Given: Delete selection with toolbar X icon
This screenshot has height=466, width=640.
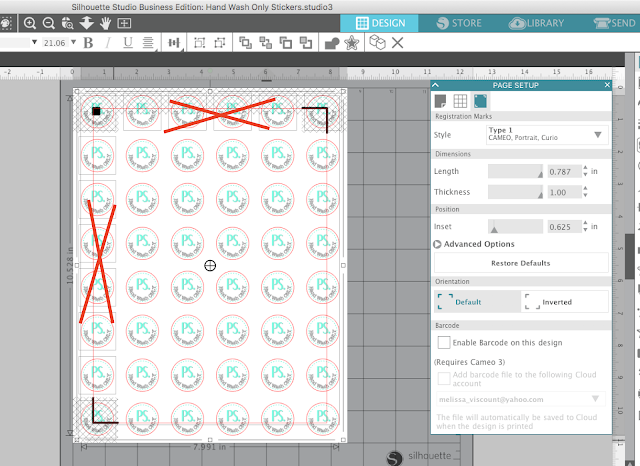Looking at the screenshot, I should point(398,43).
